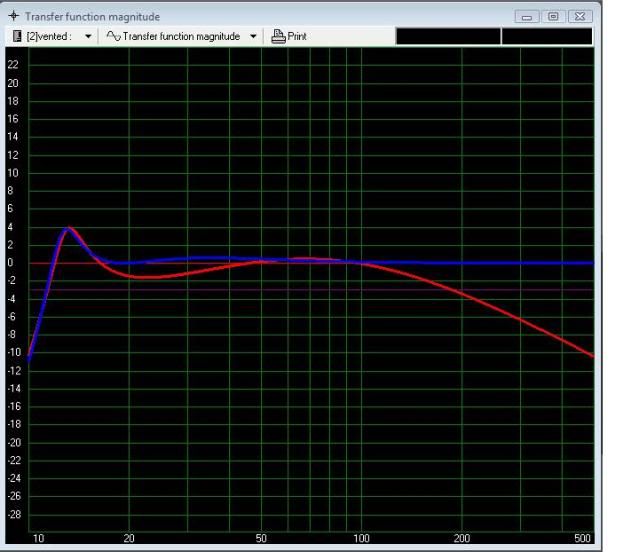Close the Transfer function magnitude window

point(580,17)
